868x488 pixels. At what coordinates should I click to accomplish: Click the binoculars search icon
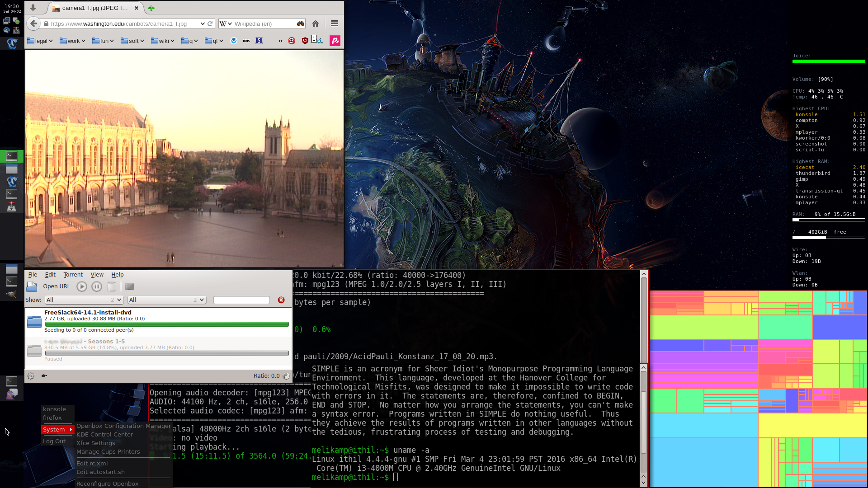tap(301, 23)
